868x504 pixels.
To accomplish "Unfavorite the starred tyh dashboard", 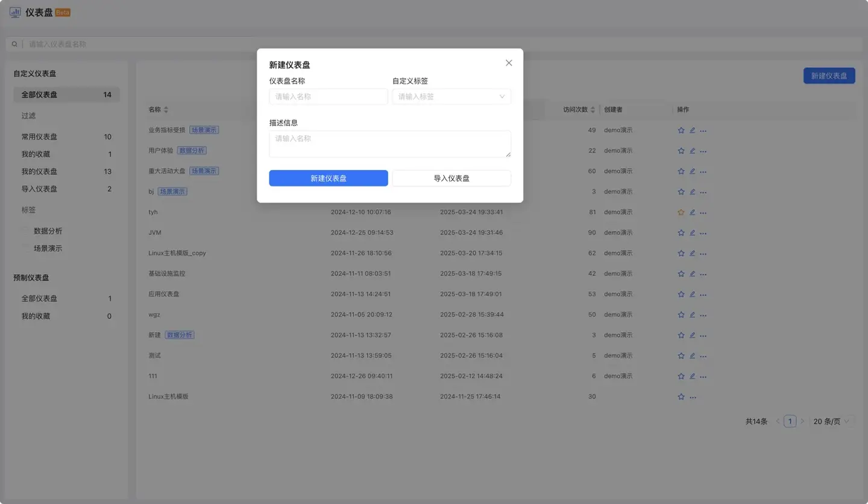I will pyautogui.click(x=681, y=212).
